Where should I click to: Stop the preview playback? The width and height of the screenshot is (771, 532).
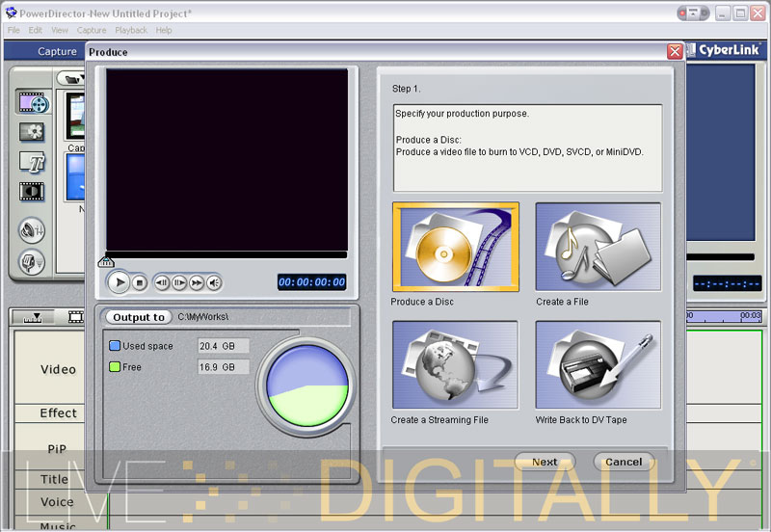tap(140, 282)
